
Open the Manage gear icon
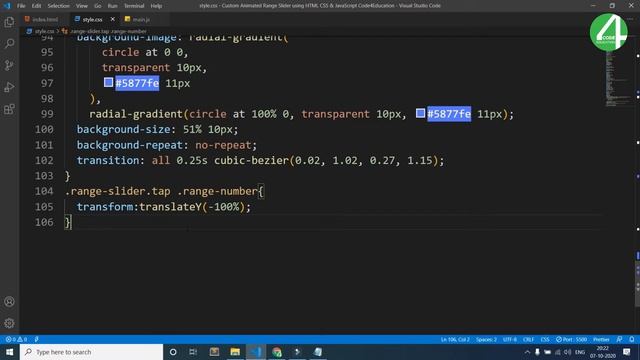coord(9,323)
